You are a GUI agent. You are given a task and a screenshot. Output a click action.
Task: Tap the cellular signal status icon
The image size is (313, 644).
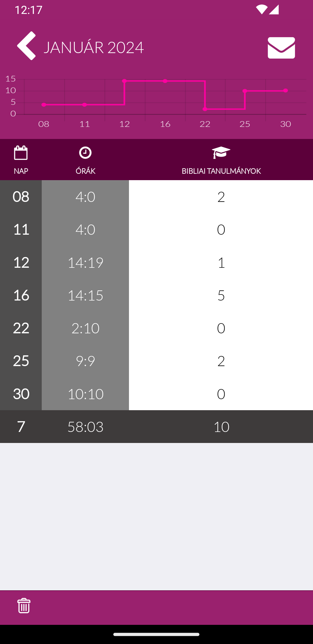tap(274, 10)
